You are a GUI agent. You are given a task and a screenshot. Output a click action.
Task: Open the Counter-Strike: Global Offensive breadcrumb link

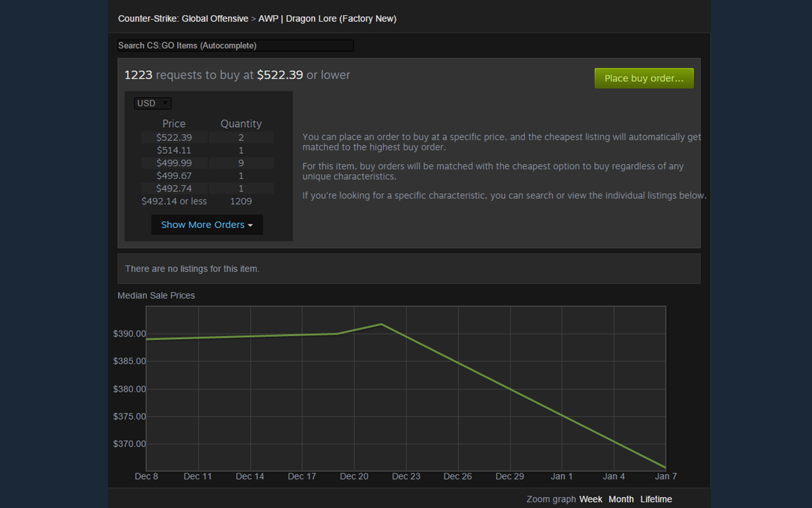click(183, 18)
